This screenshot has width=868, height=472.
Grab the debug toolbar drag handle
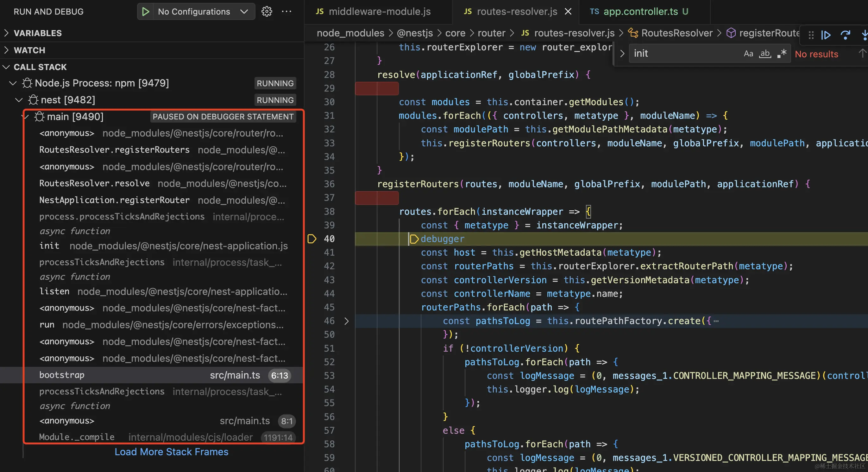(x=811, y=35)
